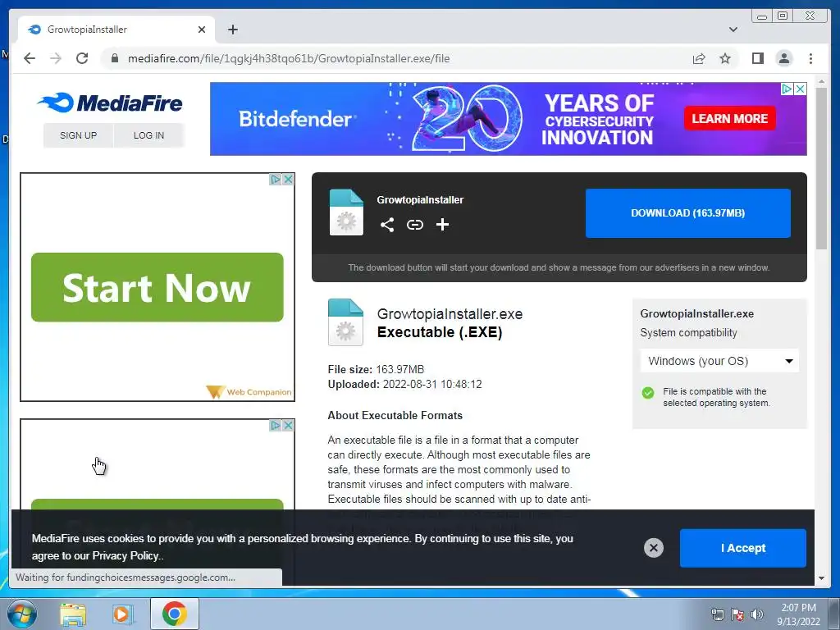Click the share icon under GrowtopiaInstaller
The width and height of the screenshot is (840, 630).
click(x=387, y=225)
